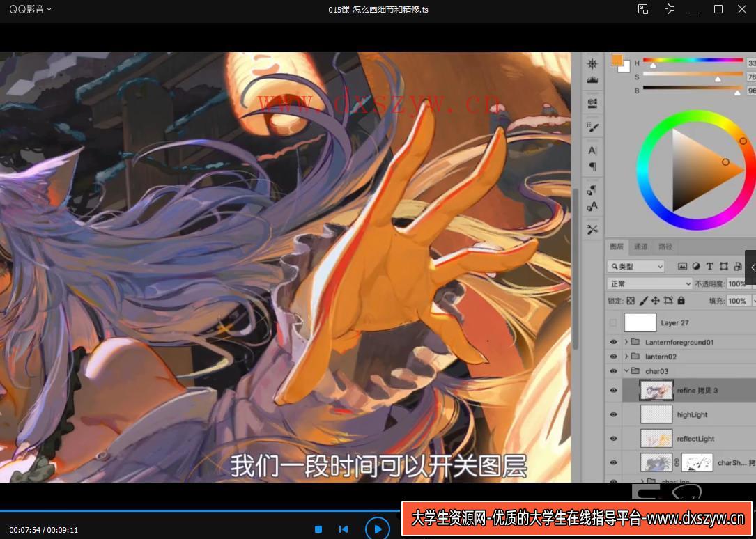Select the refine 拷贝 3 layer thumbnail

pos(656,390)
